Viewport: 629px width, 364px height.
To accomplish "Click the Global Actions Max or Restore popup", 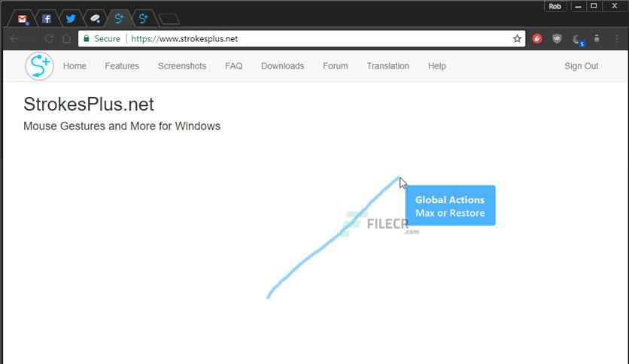I will [x=450, y=205].
